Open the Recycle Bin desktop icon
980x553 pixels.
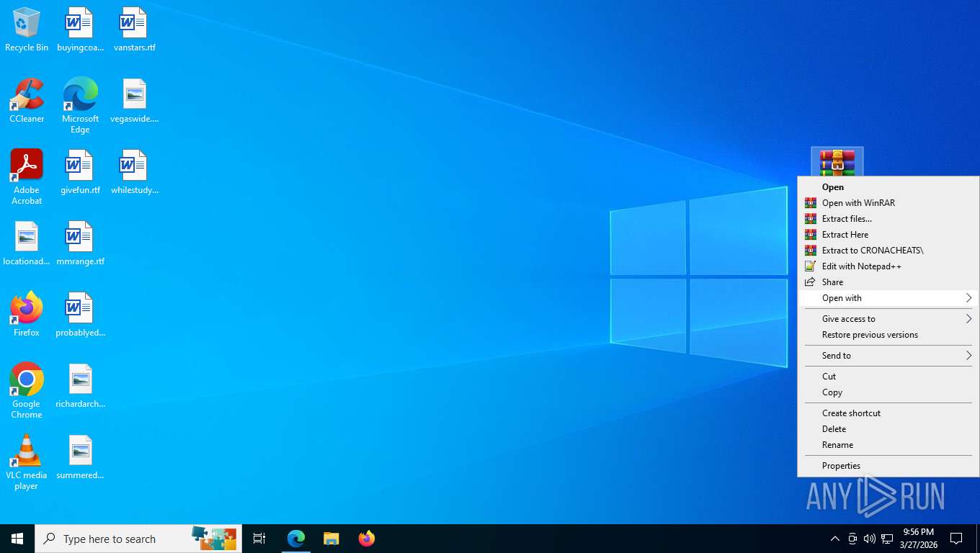pos(27,30)
